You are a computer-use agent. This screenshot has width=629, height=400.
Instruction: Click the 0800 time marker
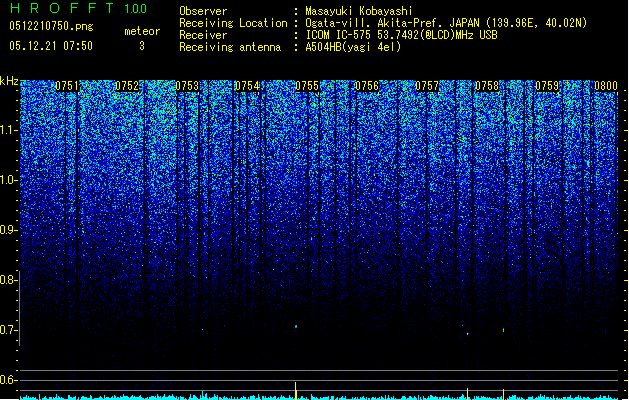pos(606,86)
